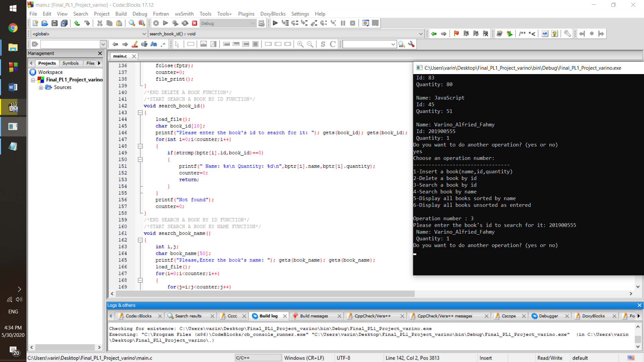Click the Paste clipboard icon
Viewport: 644px width, 362px height.
119,23
